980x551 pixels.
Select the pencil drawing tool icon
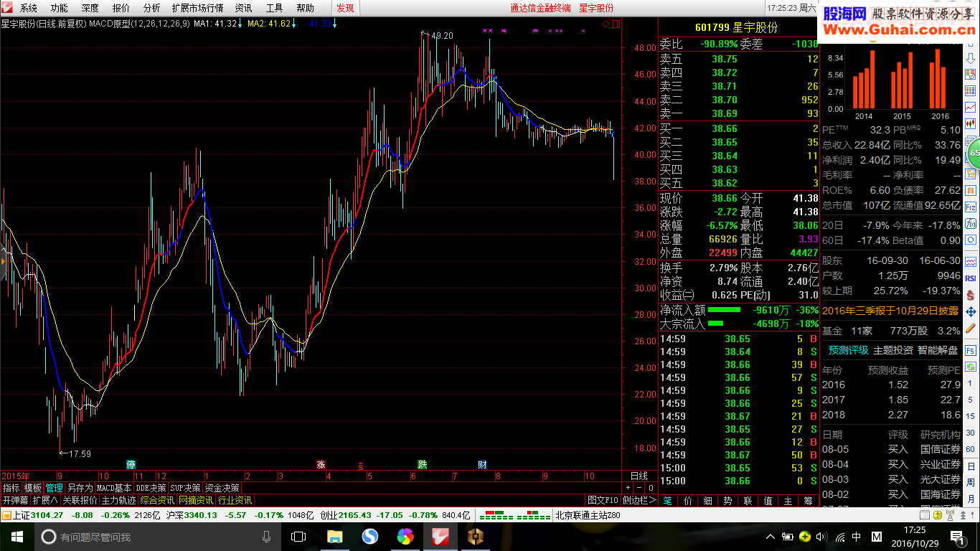pyautogui.click(x=971, y=329)
